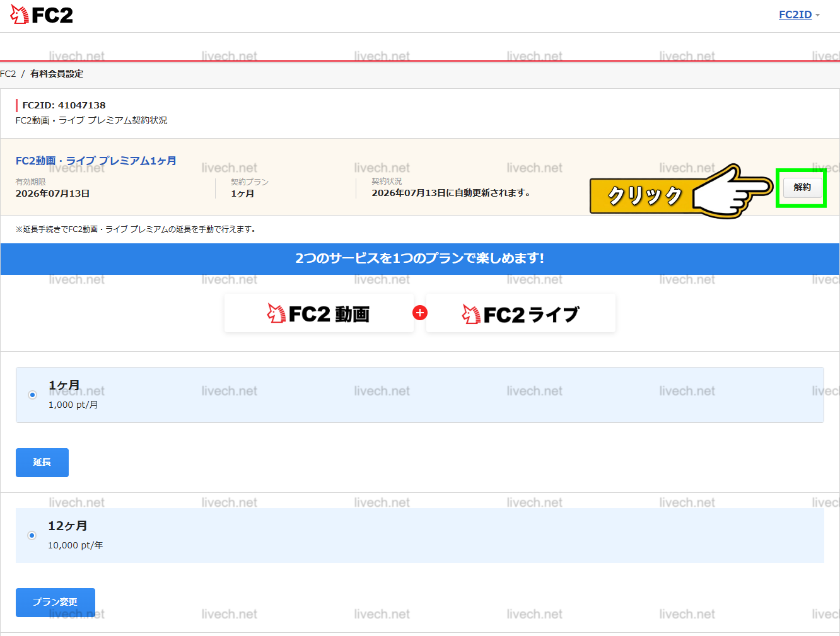
Task: Click the 1,000 pt/月 price text
Action: [73, 405]
